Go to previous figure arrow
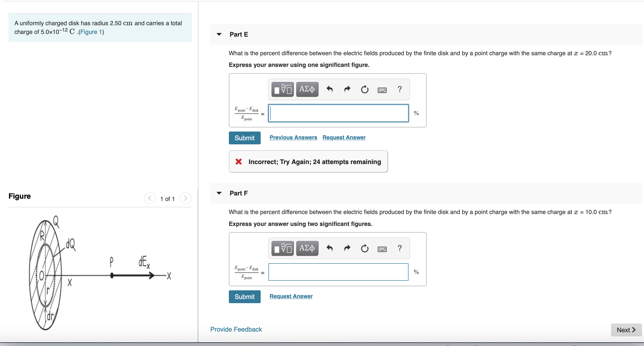 click(150, 198)
